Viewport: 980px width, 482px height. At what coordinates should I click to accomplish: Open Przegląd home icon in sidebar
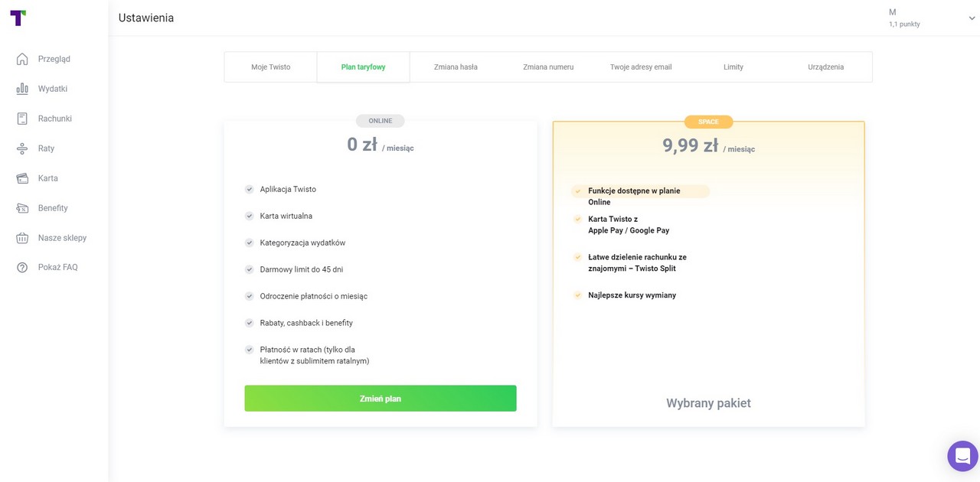click(x=22, y=59)
